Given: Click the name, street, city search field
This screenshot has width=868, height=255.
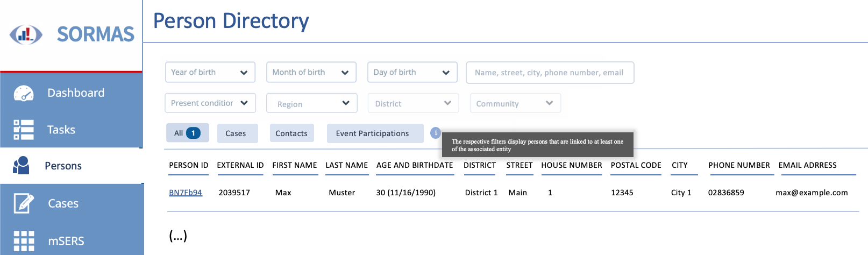Looking at the screenshot, I should (550, 73).
